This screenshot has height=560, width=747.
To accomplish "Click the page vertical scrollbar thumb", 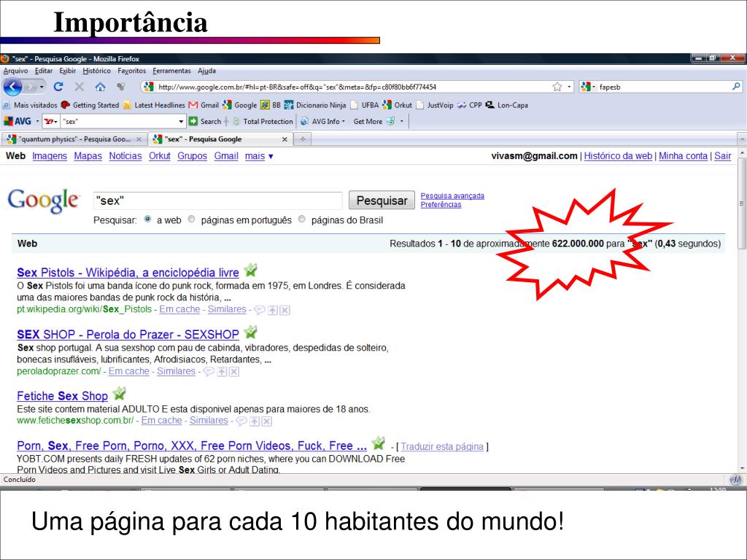I will (x=742, y=204).
